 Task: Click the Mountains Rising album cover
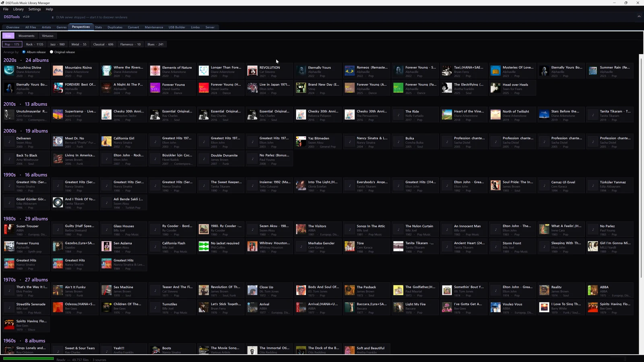point(58,71)
